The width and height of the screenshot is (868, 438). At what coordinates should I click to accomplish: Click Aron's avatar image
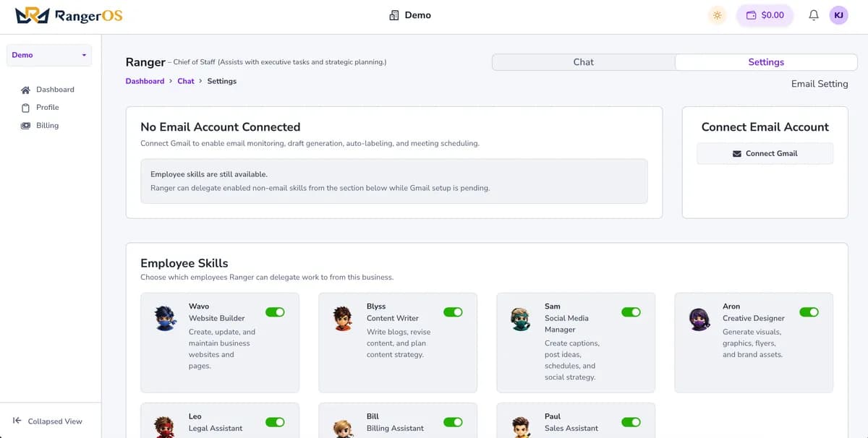point(699,319)
